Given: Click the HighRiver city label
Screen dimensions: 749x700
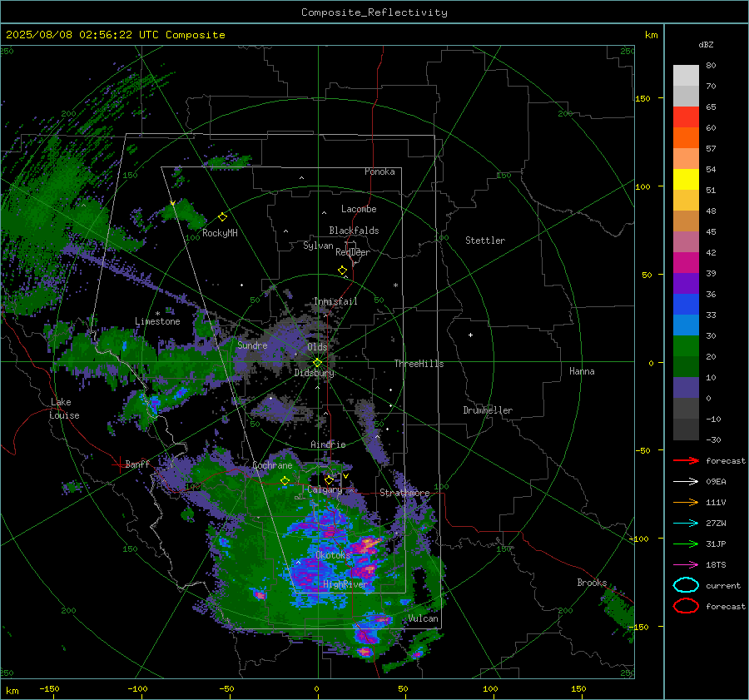Looking at the screenshot, I should tap(345, 584).
